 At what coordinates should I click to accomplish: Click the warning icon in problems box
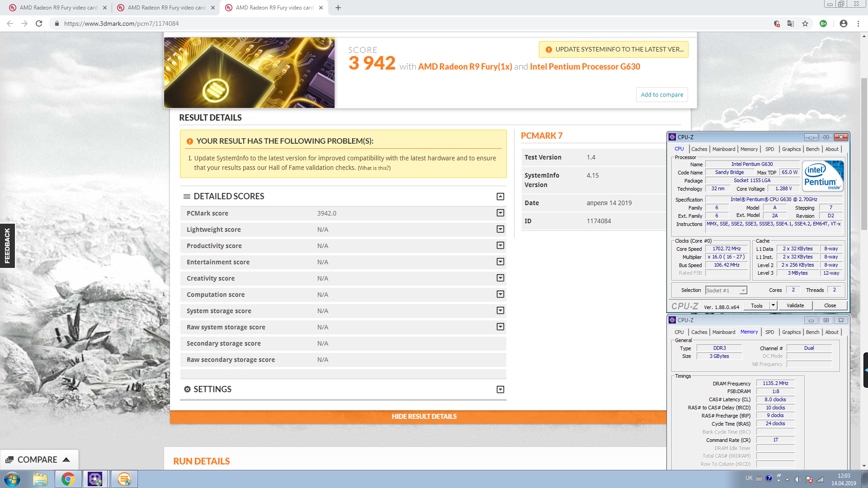click(x=190, y=141)
